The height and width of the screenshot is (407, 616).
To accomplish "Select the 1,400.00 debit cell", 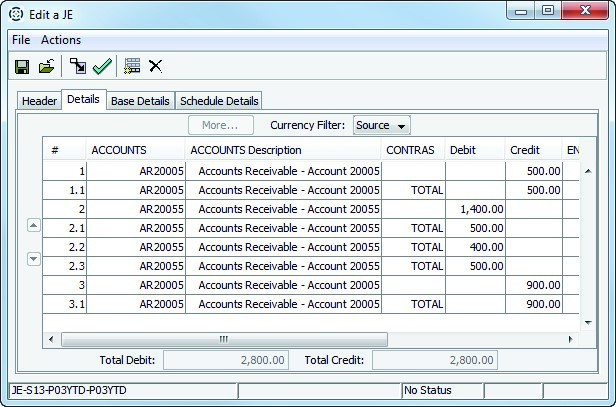I will pyautogui.click(x=476, y=209).
